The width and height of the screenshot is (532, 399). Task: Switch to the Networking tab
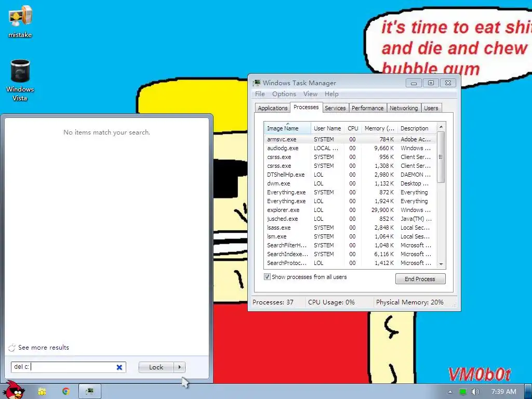point(404,108)
